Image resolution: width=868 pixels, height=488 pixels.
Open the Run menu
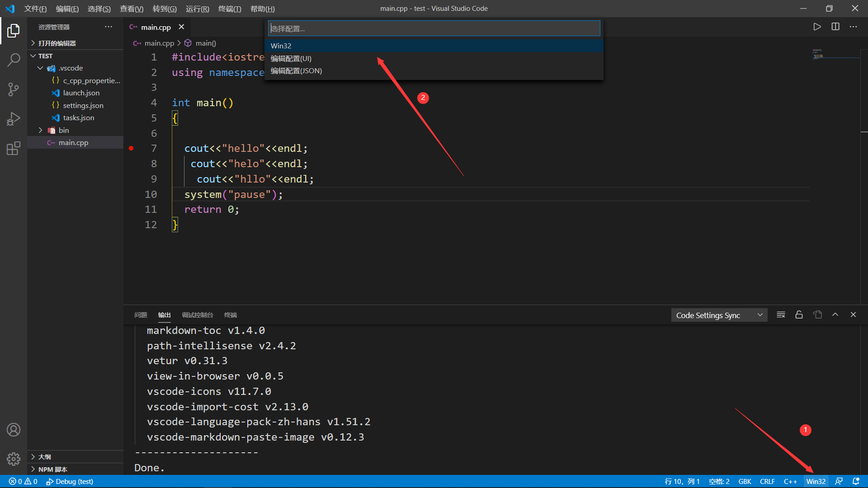click(x=198, y=9)
